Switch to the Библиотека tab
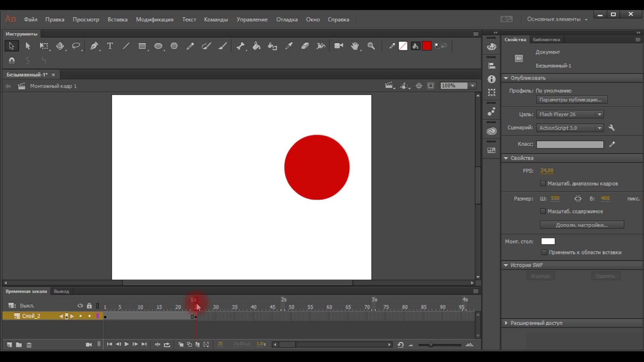 click(546, 40)
